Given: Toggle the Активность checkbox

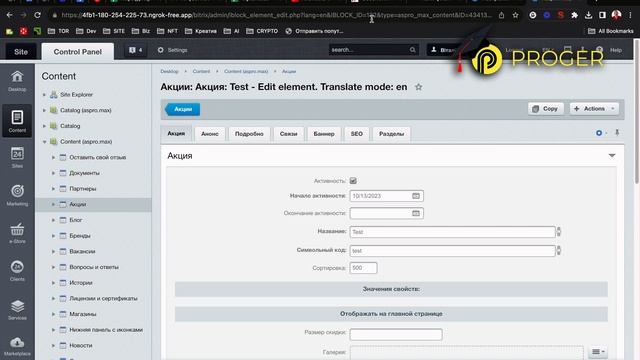Looking at the screenshot, I should click(353, 180).
